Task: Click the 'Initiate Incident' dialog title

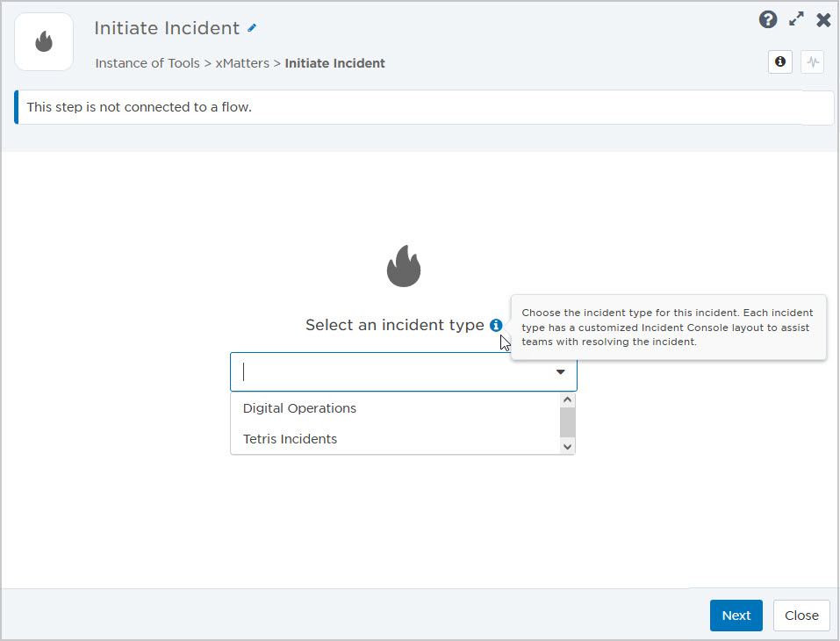Action: pyautogui.click(x=167, y=28)
